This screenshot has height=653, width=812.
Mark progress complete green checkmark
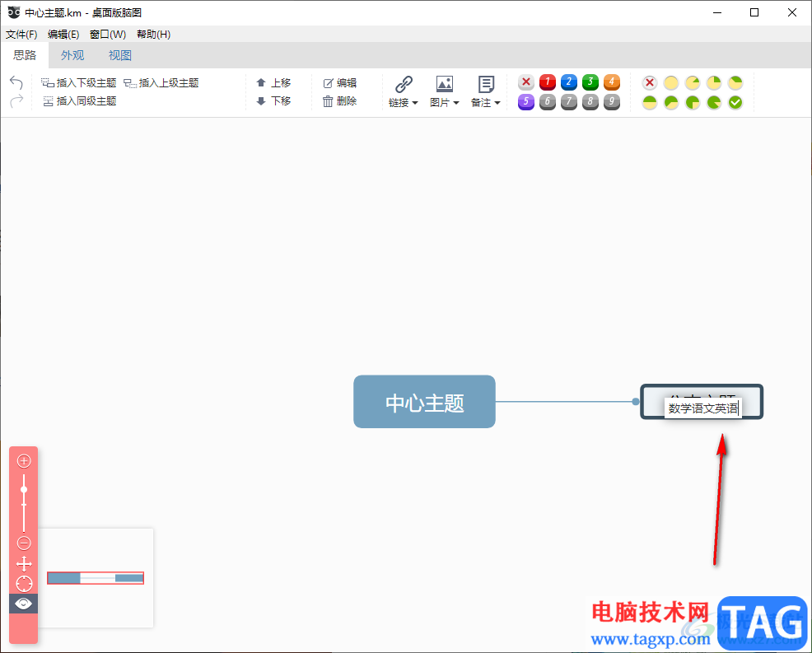(x=735, y=102)
